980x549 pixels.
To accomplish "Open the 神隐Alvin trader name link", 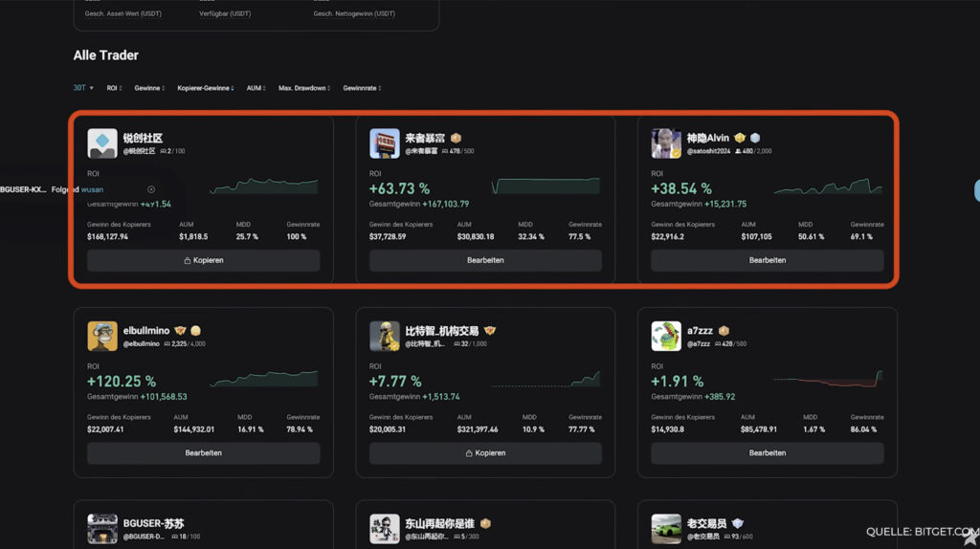I will point(707,138).
